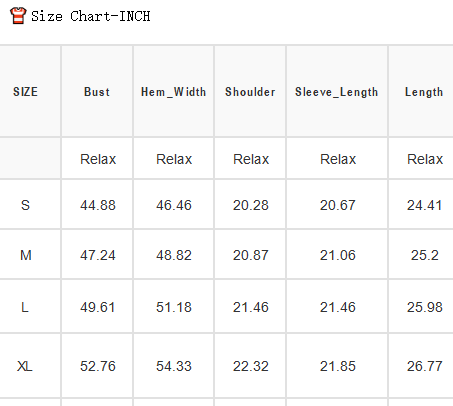The width and height of the screenshot is (453, 406).
Task: Select the Sleeve_Length column header
Action: coord(337,92)
